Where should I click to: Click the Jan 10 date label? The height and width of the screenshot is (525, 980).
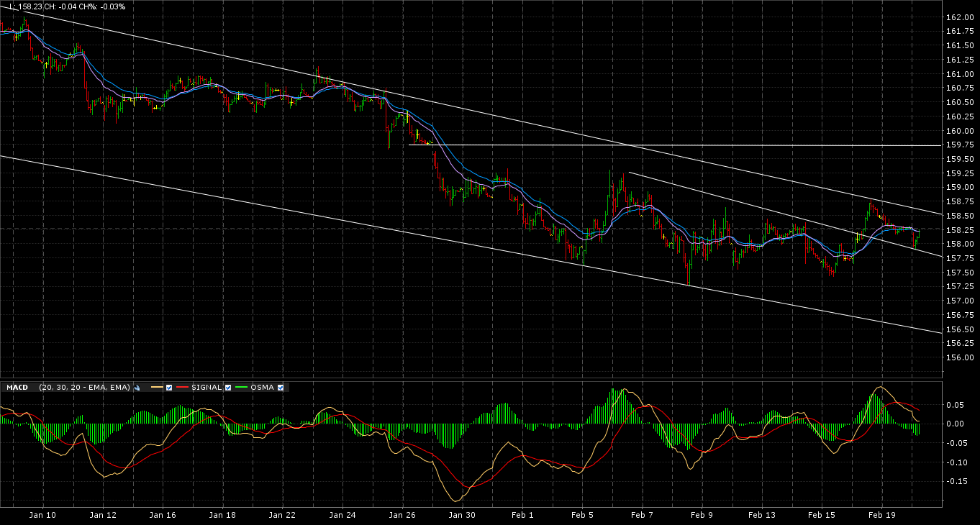[43, 515]
